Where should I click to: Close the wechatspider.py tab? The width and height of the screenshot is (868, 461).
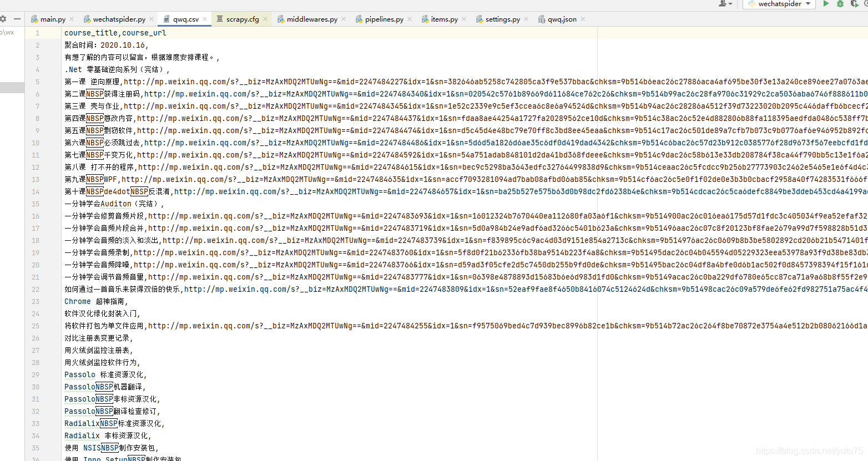tap(152, 19)
